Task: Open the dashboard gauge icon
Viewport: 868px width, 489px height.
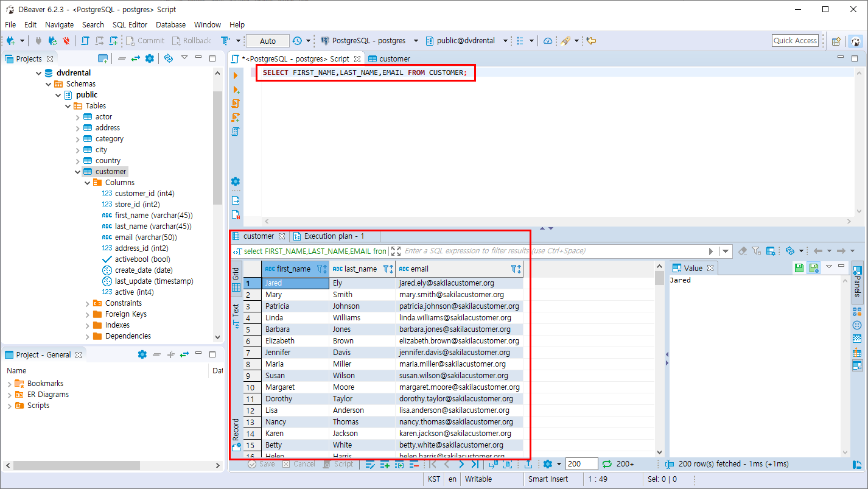Action: [x=548, y=41]
